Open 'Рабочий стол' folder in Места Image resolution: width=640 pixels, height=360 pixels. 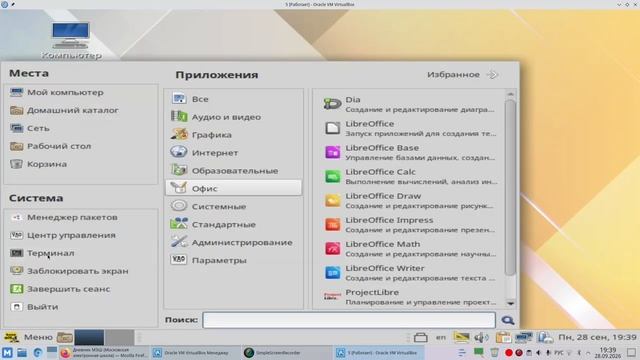pyautogui.click(x=81, y=146)
